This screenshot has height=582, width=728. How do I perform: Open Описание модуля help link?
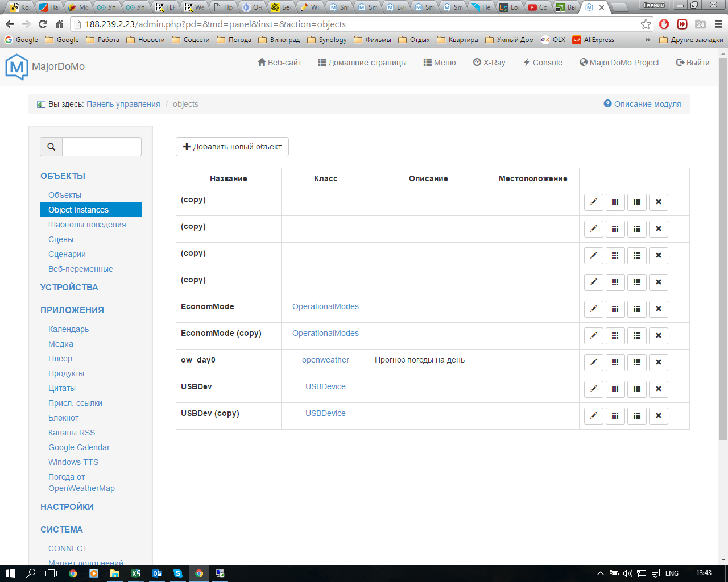pyautogui.click(x=642, y=104)
